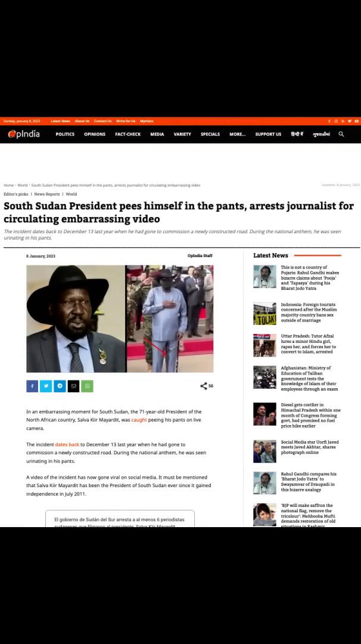Open Indonesia foreign tourists news headline

[x=309, y=312]
